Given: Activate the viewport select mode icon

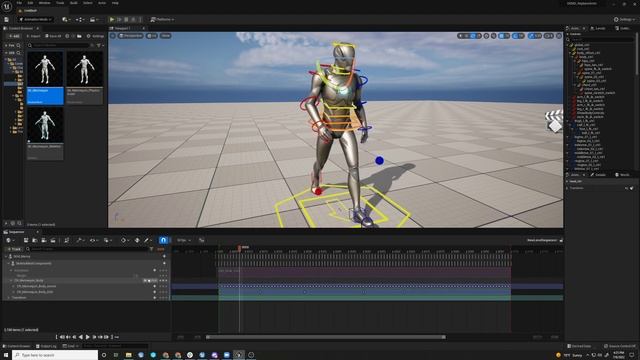Looking at the screenshot, I should point(460,36).
